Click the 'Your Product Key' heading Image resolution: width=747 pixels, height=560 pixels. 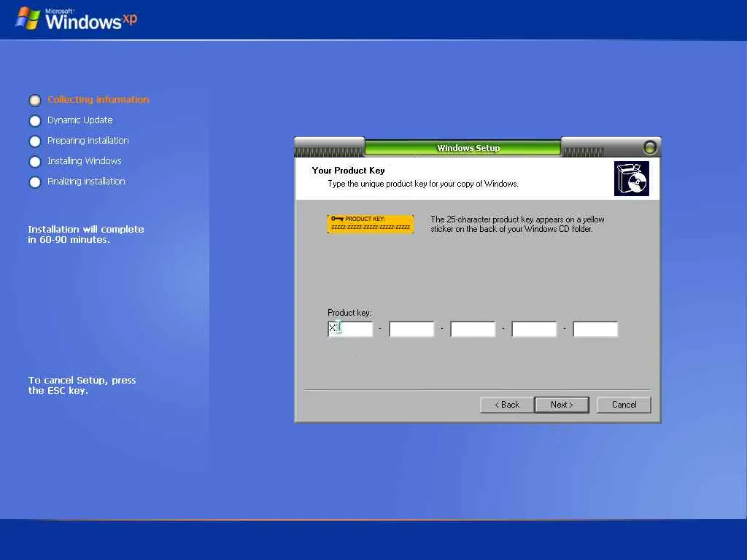(x=348, y=171)
